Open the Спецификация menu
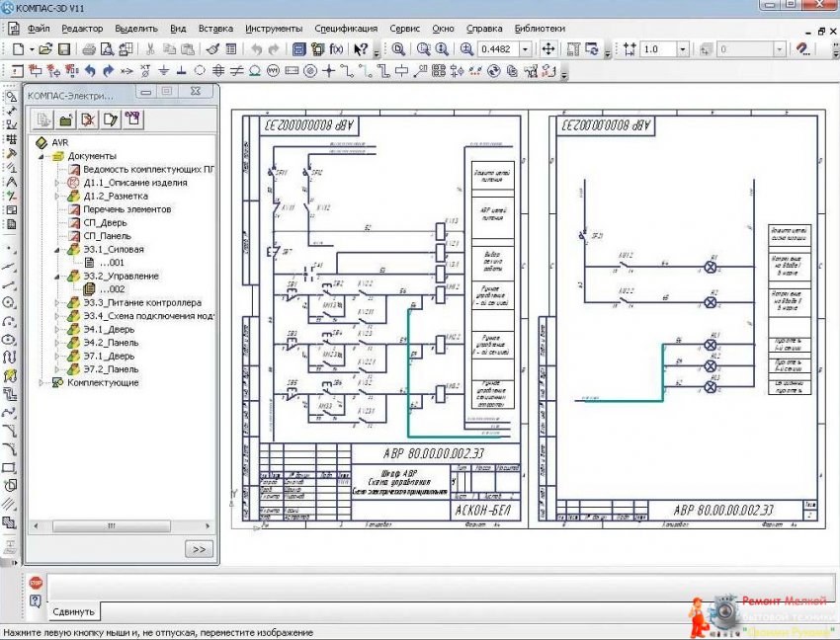This screenshot has width=840, height=640. [346, 29]
